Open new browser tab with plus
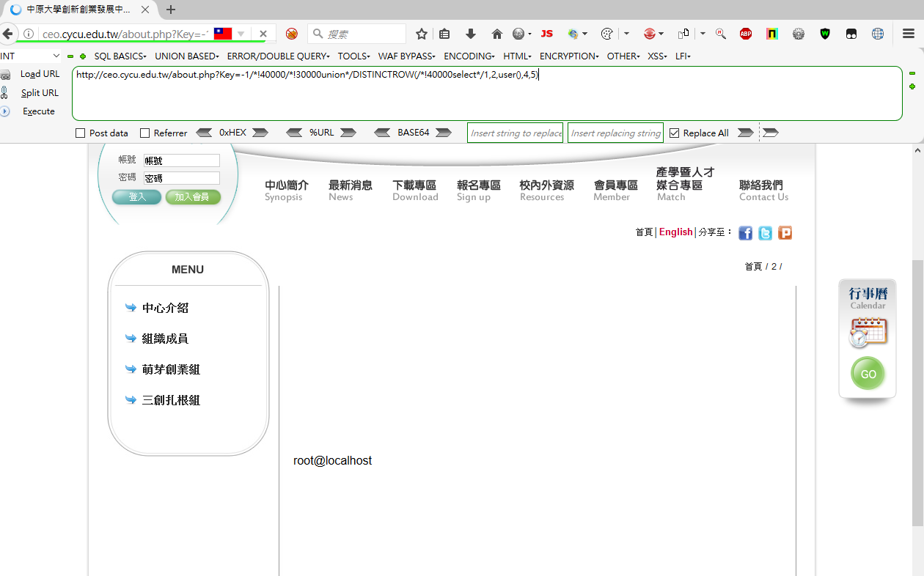Image resolution: width=924 pixels, height=576 pixels. point(171,10)
